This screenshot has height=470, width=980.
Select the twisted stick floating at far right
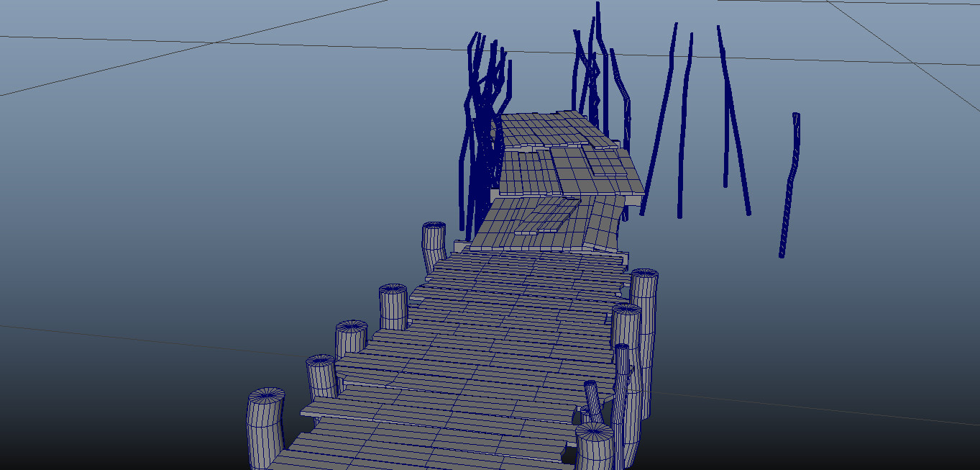click(788, 184)
